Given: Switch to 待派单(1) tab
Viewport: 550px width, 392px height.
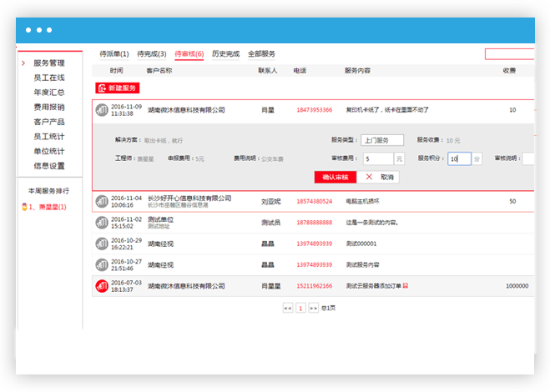Looking at the screenshot, I should (114, 53).
